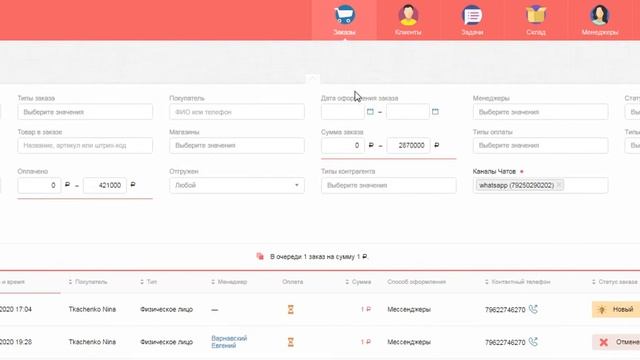
Task: Focus the Товар в заказе search field
Action: (85, 145)
